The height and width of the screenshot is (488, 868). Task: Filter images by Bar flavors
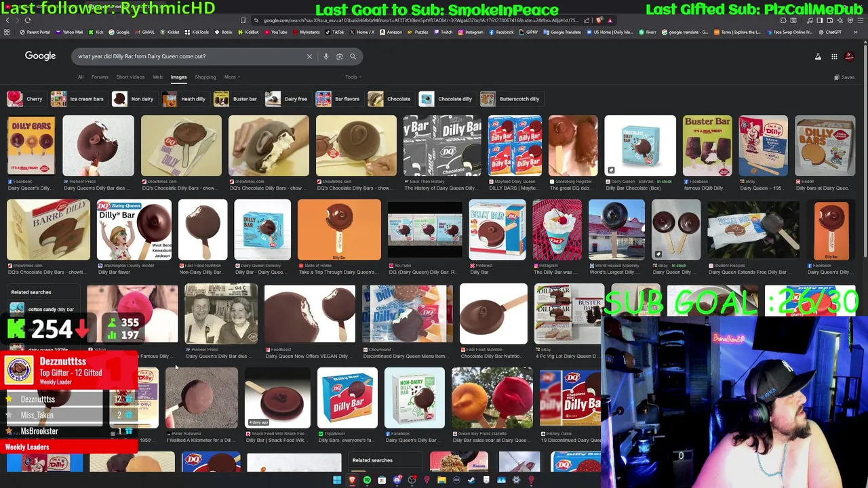click(x=338, y=99)
